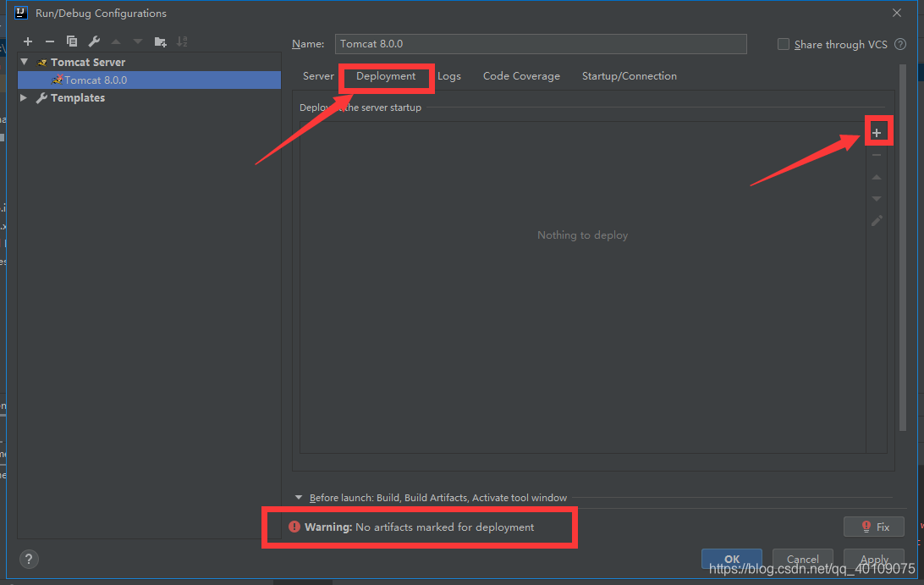
Task: Open help for Share through VCS
Action: pos(900,44)
